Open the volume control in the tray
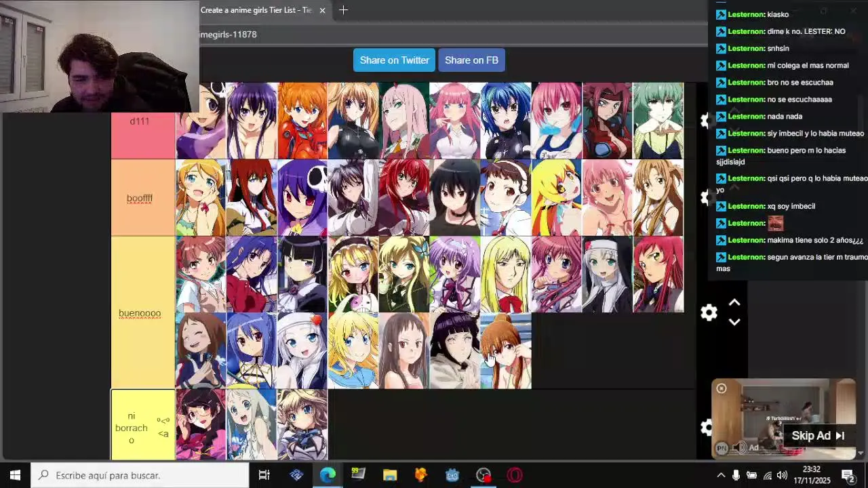 (783, 475)
